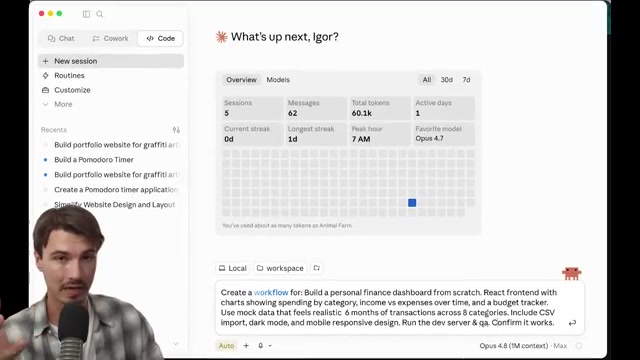Screen dimensions: 640x360
Task: Select the Overview stats tab
Action: (241, 80)
